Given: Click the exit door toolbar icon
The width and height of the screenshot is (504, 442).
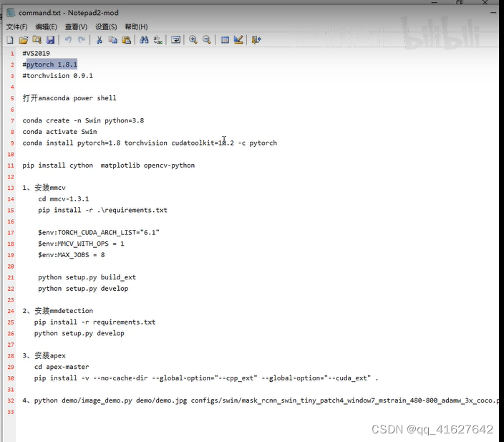Looking at the screenshot, I should [256, 40].
